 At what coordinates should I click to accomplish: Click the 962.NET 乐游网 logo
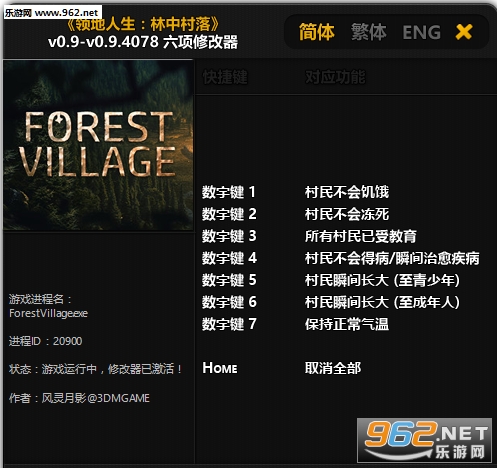[424, 440]
